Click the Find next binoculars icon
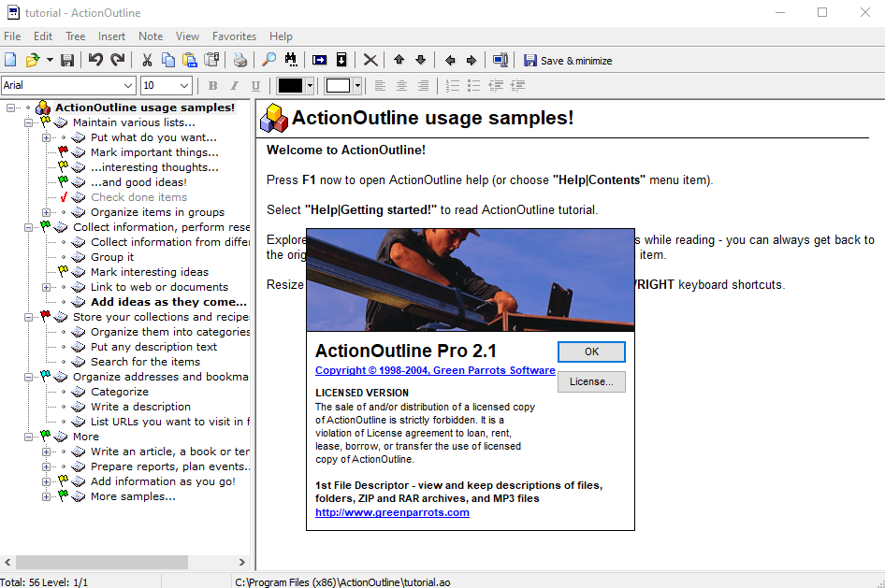885x588 pixels. 291,60
